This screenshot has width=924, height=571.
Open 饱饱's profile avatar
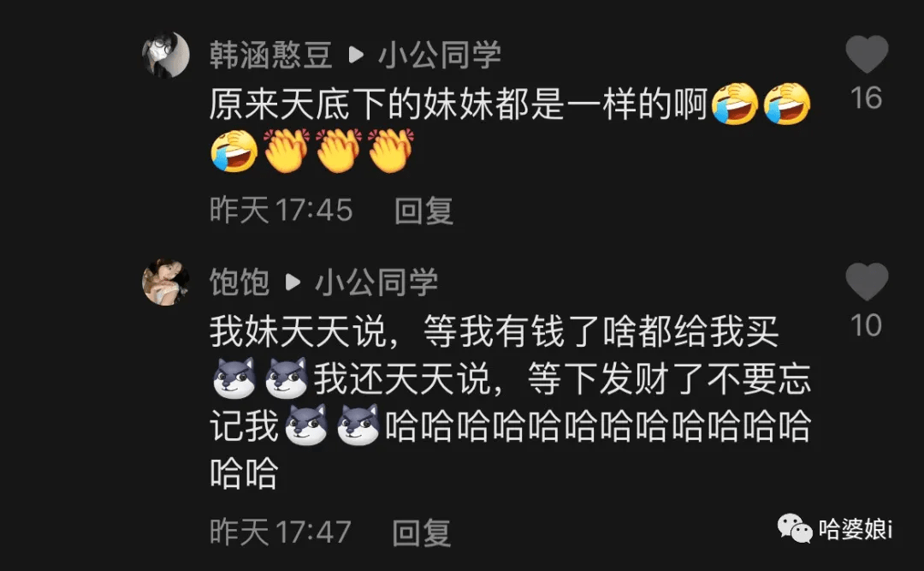166,282
